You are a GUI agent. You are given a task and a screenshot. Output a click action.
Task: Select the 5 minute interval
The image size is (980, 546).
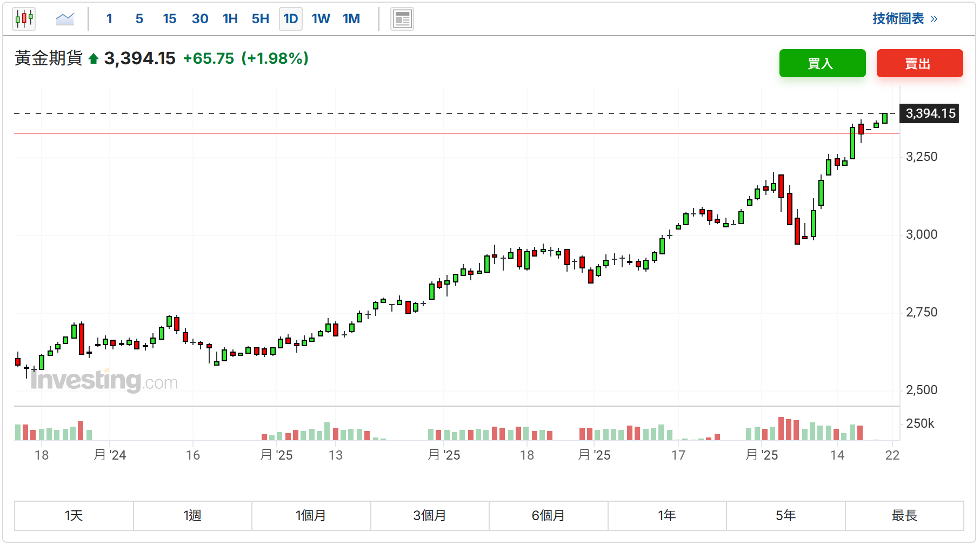[x=139, y=19]
